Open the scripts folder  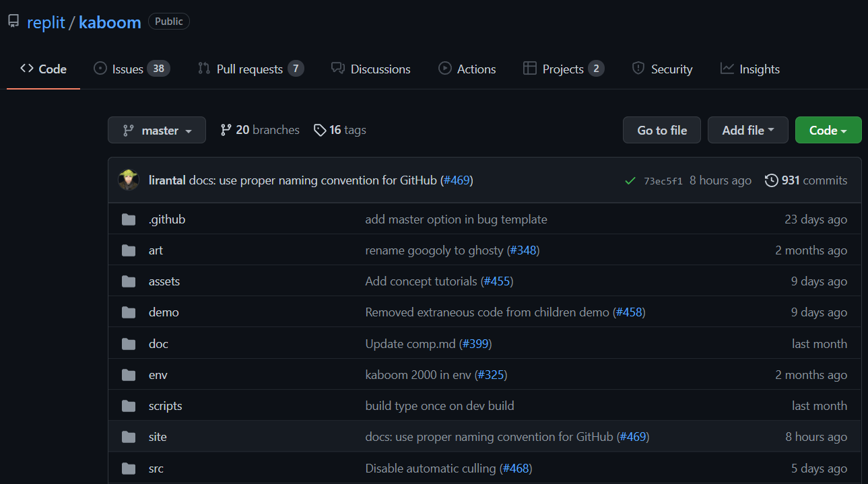[x=166, y=406]
